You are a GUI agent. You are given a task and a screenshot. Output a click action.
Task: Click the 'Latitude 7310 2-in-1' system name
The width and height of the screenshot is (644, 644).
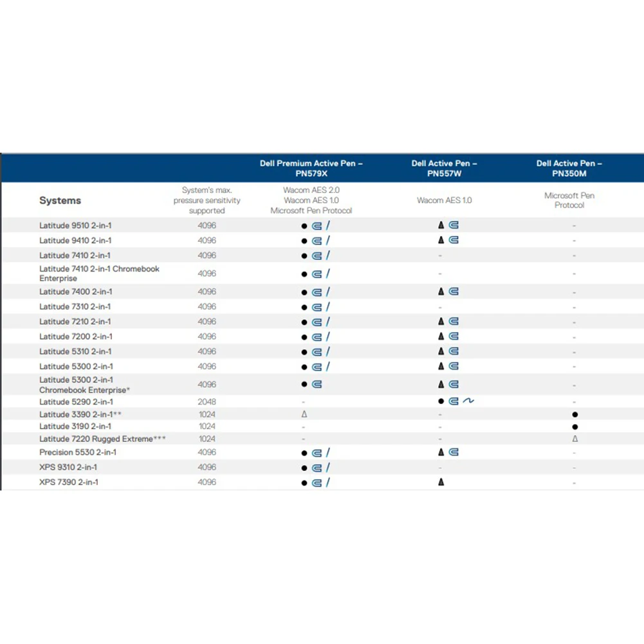pos(75,306)
